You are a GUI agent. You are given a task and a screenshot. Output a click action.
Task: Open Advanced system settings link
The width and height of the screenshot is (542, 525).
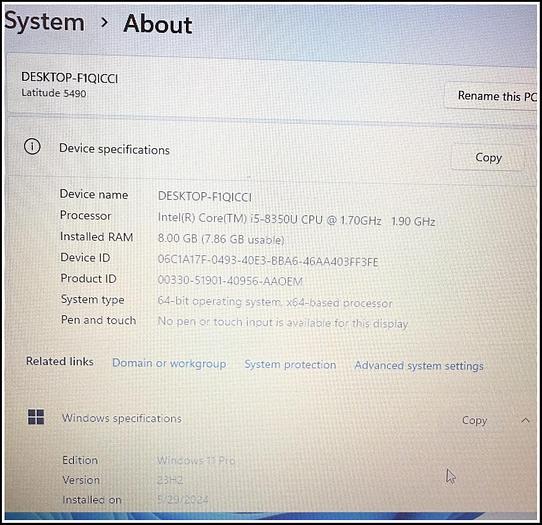pos(419,366)
